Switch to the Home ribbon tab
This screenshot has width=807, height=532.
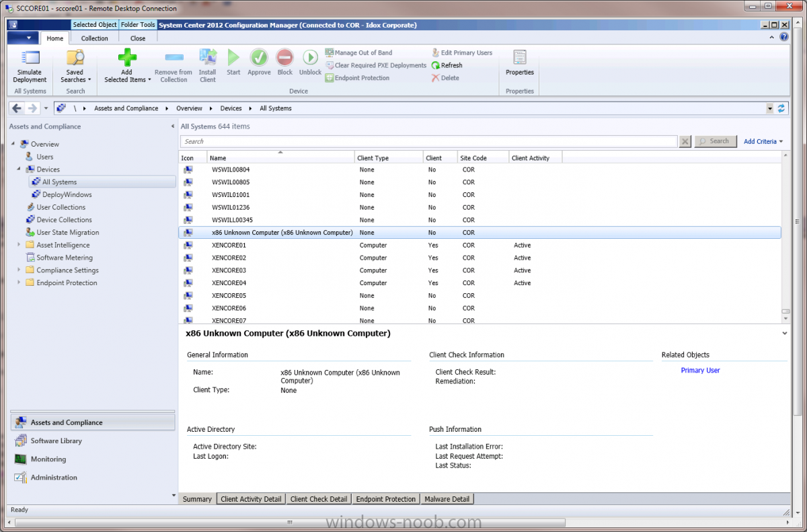point(55,38)
